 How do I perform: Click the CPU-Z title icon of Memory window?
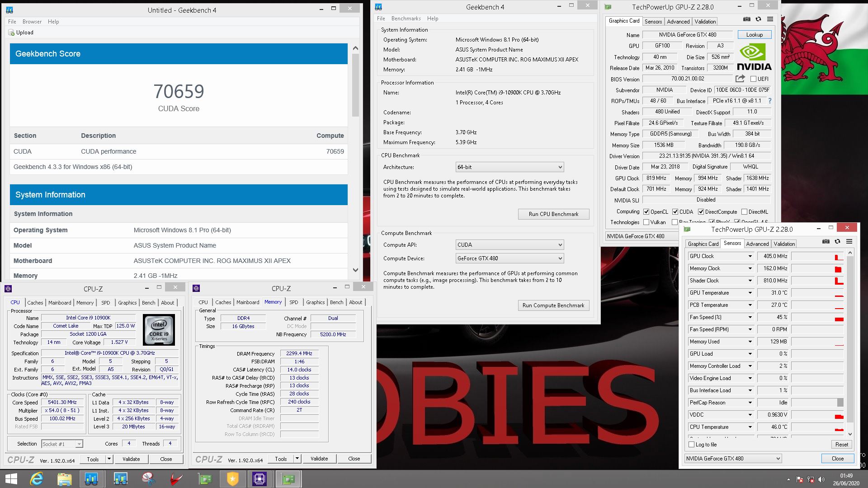coord(196,288)
